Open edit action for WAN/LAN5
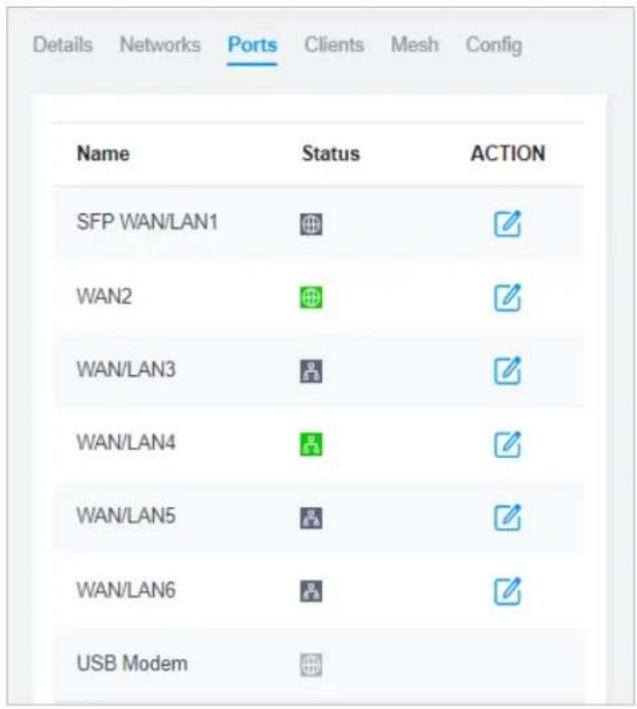 507,517
